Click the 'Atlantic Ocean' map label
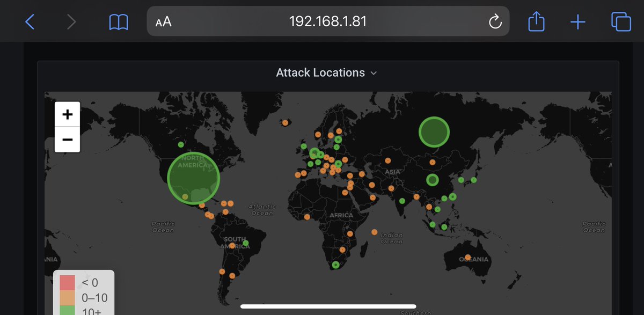Image resolution: width=644 pixels, height=315 pixels. [262, 210]
